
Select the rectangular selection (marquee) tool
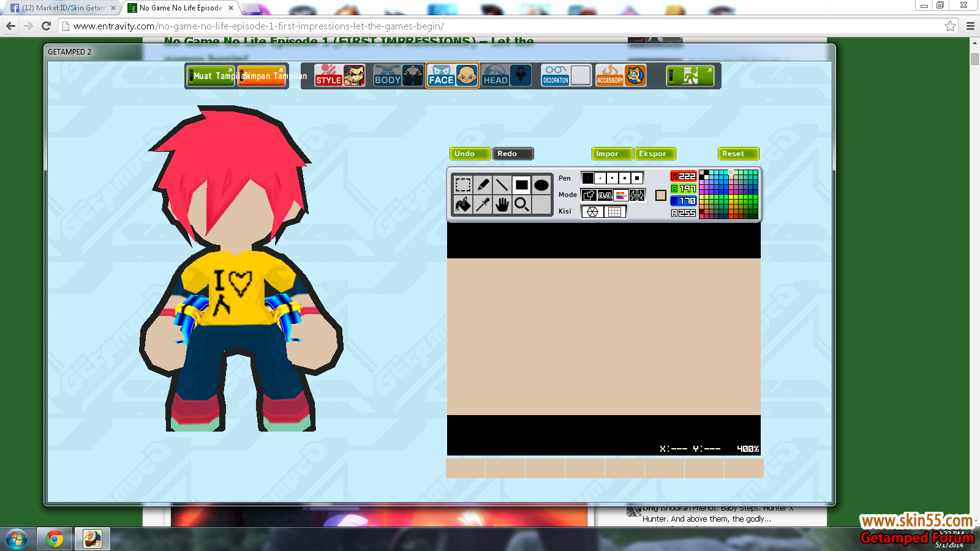[463, 185]
